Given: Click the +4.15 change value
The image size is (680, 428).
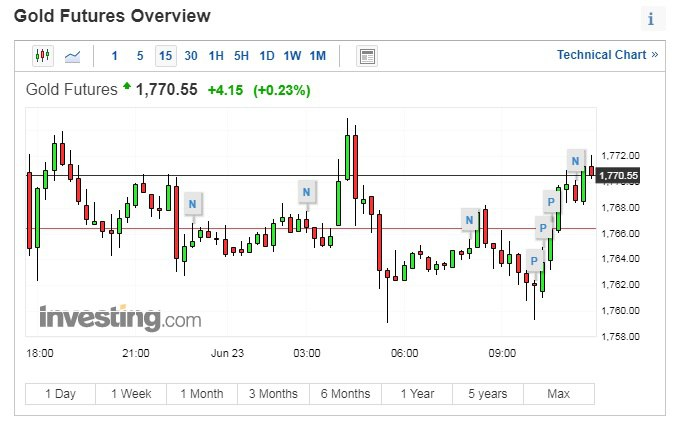Looking at the screenshot, I should pos(226,90).
